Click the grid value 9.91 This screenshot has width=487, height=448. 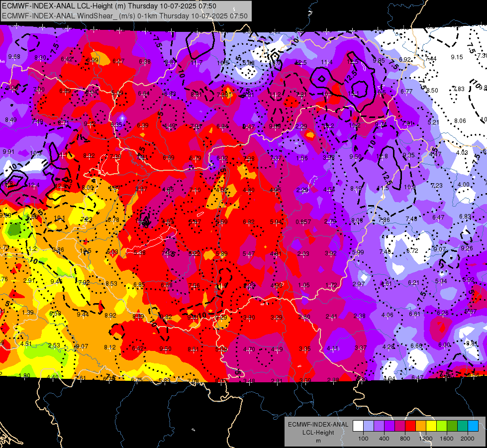[x=8, y=152]
